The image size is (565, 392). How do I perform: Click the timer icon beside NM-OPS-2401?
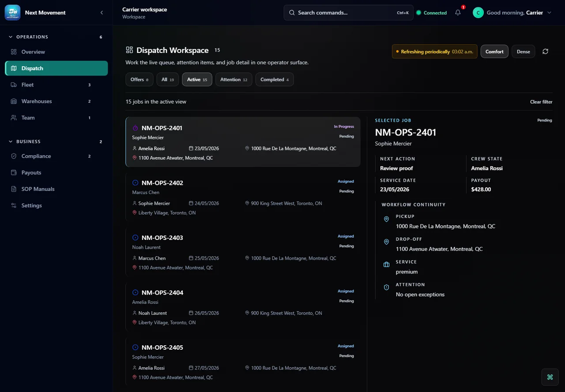(x=136, y=128)
